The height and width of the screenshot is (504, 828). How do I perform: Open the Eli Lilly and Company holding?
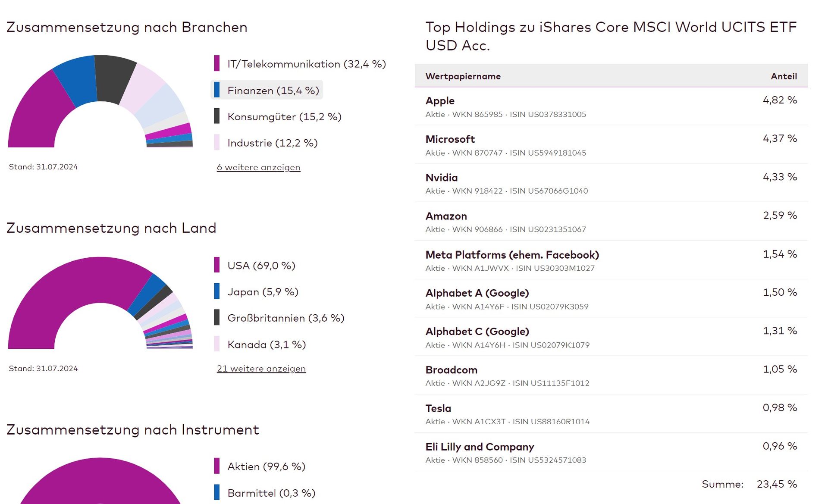(x=480, y=447)
